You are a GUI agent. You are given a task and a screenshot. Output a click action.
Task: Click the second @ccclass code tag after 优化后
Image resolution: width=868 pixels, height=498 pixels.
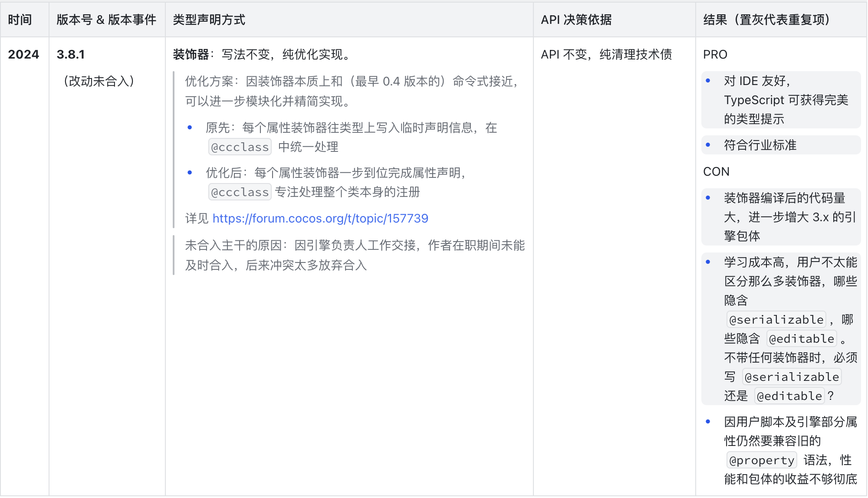[240, 192]
